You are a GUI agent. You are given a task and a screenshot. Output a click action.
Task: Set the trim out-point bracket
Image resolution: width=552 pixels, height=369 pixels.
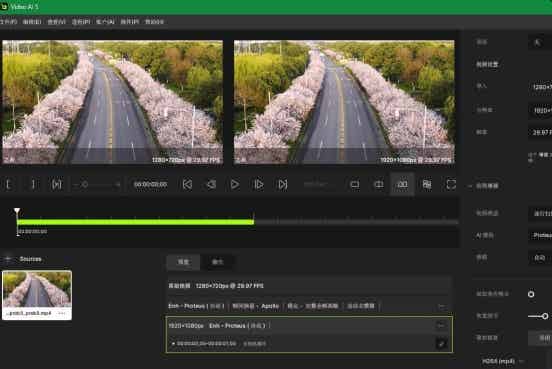click(33, 184)
